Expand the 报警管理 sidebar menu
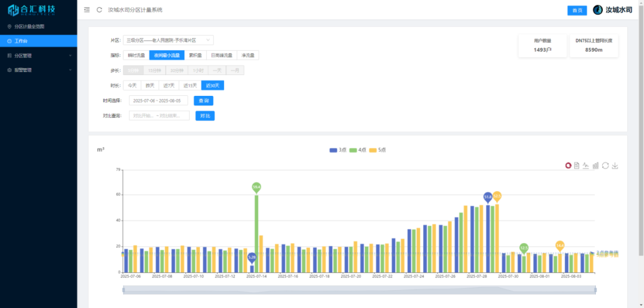The image size is (644, 308). [38, 70]
